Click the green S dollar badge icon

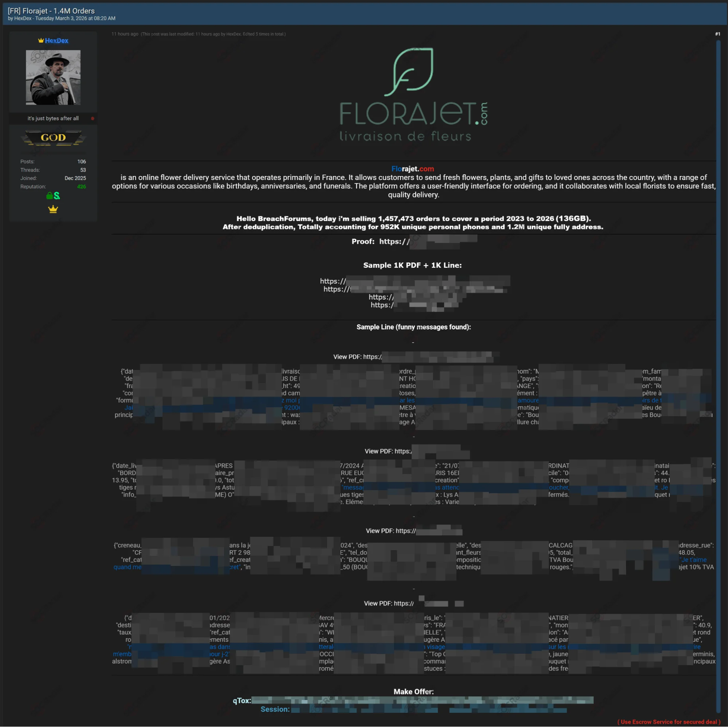(x=57, y=195)
